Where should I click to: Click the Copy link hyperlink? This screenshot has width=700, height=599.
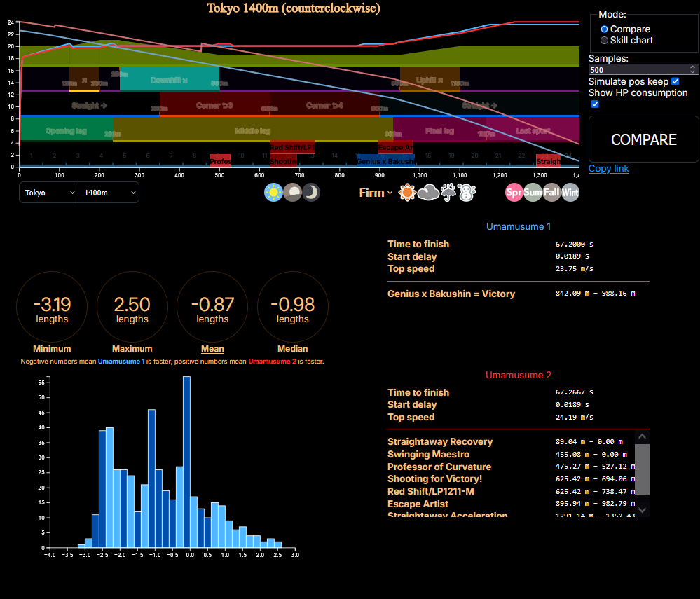coord(608,169)
